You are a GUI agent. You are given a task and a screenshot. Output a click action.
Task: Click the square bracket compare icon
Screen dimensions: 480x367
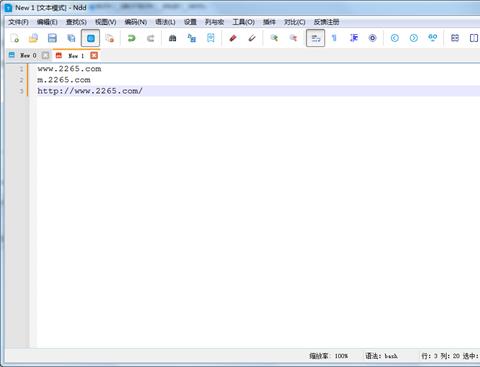[x=455, y=38]
